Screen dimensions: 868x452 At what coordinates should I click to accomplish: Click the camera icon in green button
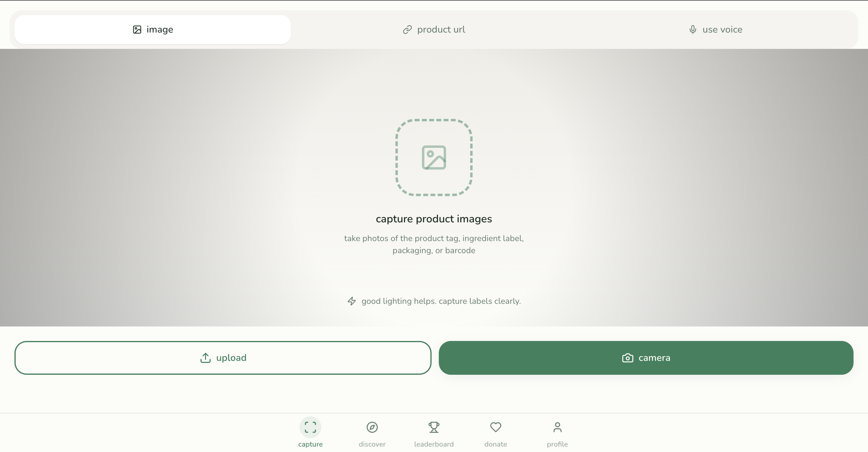point(627,358)
